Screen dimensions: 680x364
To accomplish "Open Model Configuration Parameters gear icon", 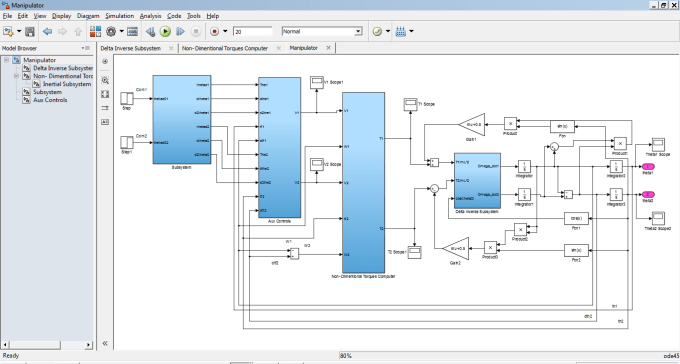I will point(111,31).
